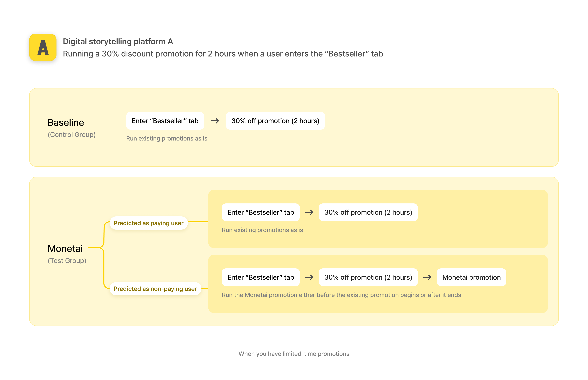Image resolution: width=588 pixels, height=380 pixels.
Task: Click arrow icon in paying user flow
Action: click(309, 212)
